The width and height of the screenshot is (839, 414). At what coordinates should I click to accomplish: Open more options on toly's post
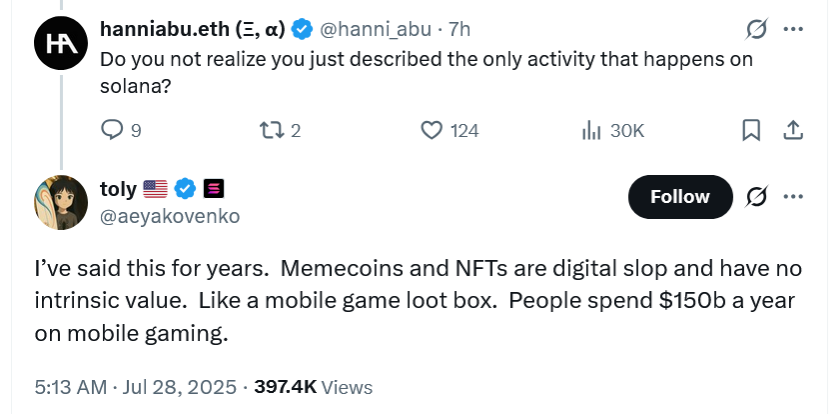793,196
